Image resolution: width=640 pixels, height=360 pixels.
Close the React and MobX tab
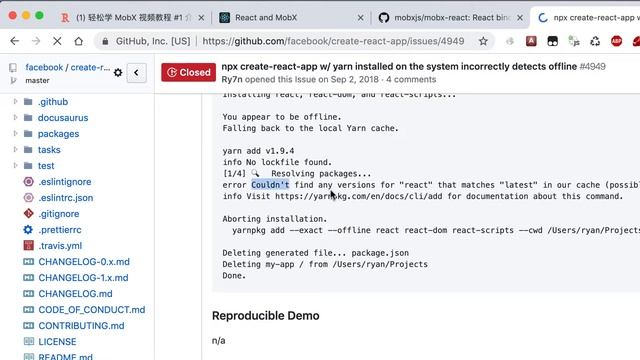click(360, 18)
